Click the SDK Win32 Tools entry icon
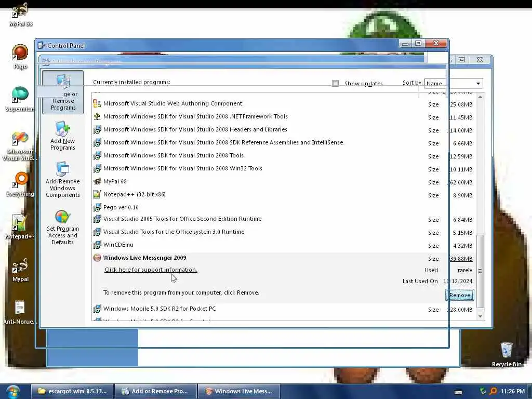 coord(97,168)
